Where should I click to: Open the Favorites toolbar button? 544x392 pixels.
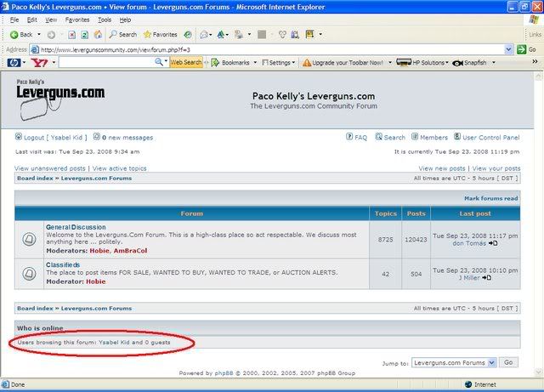click(161, 34)
